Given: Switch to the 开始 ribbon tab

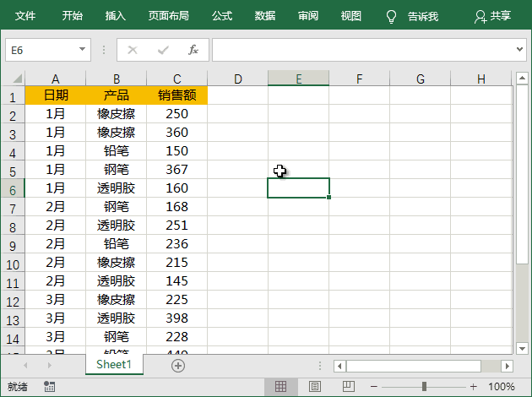Looking at the screenshot, I should coord(73,15).
